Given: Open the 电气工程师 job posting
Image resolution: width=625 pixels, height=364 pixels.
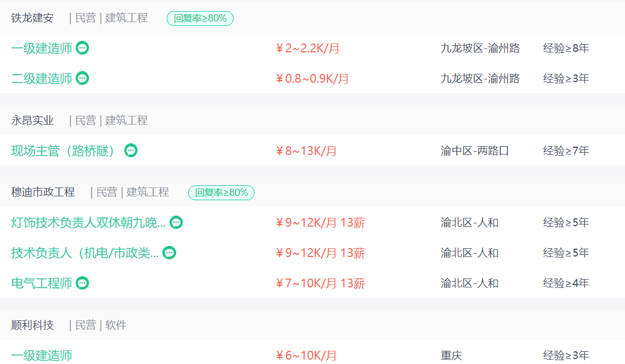Looking at the screenshot, I should point(41,283).
